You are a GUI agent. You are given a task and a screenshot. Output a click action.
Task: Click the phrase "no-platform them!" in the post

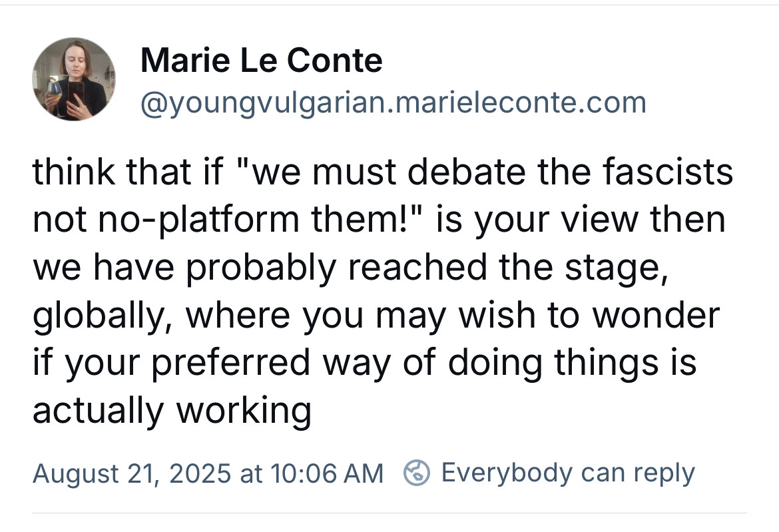[x=260, y=220]
